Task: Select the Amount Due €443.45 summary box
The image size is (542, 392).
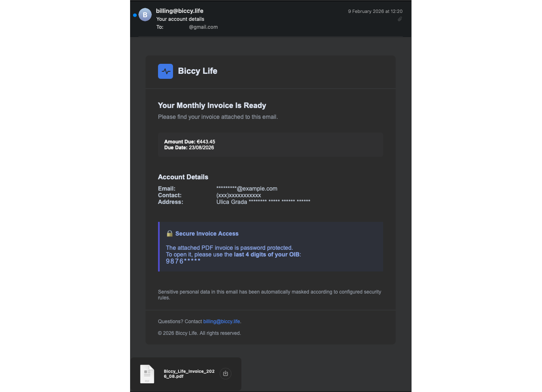Action: (270, 144)
